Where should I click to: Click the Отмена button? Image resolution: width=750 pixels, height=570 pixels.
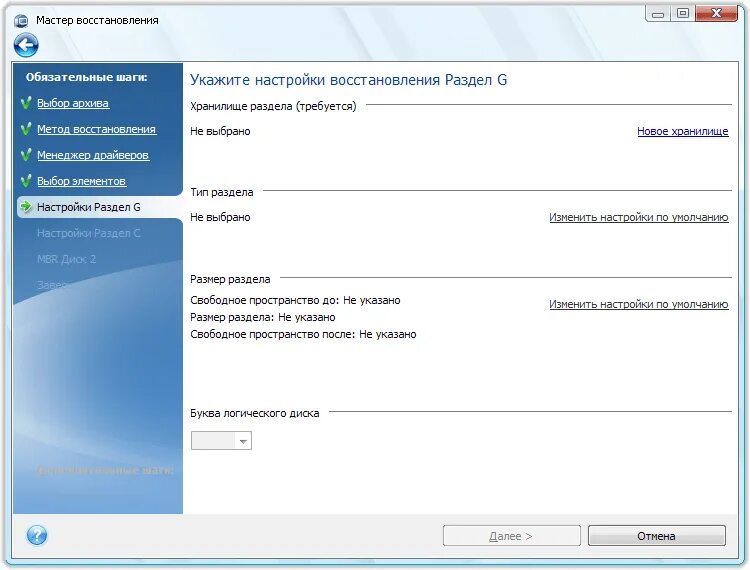pos(656,536)
